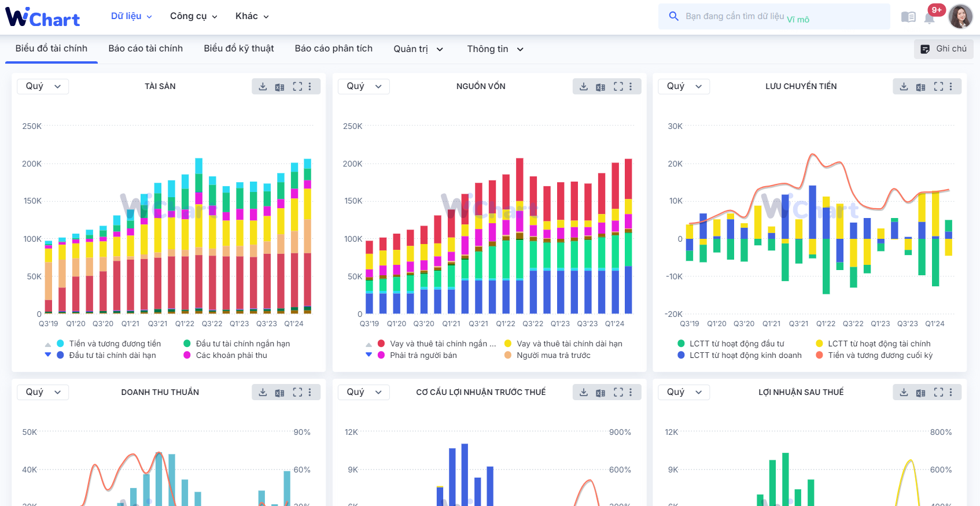Toggle LCTT từ hoạt động tài chính series
This screenshot has width=980, height=506.
874,344
